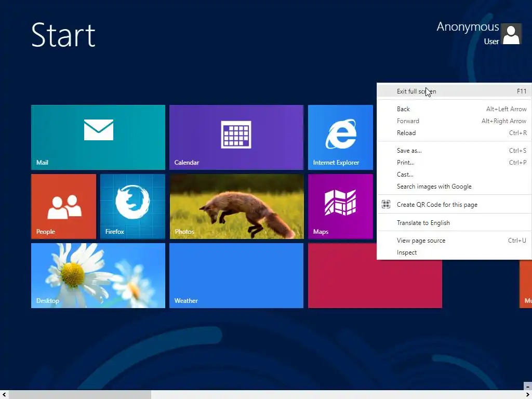The width and height of the screenshot is (532, 399).
Task: Select Search images with Google
Action: tap(454, 187)
